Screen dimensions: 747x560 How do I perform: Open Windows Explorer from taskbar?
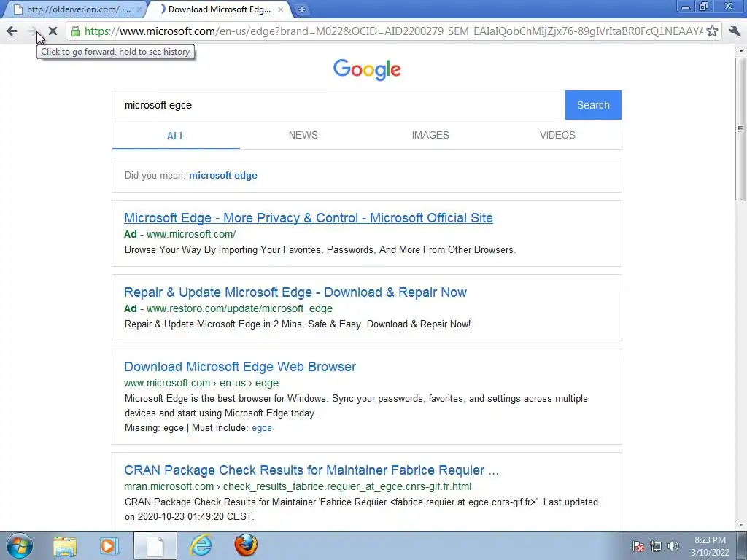click(x=65, y=545)
